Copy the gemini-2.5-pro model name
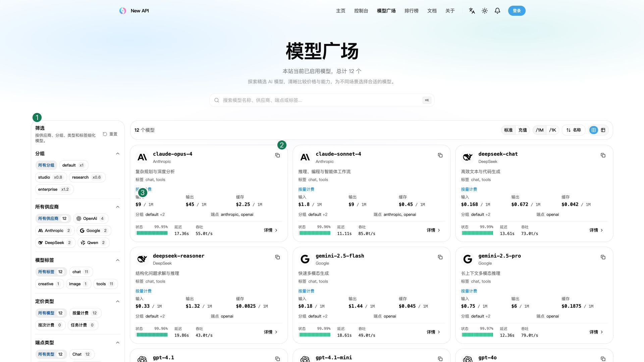 pos(603,257)
